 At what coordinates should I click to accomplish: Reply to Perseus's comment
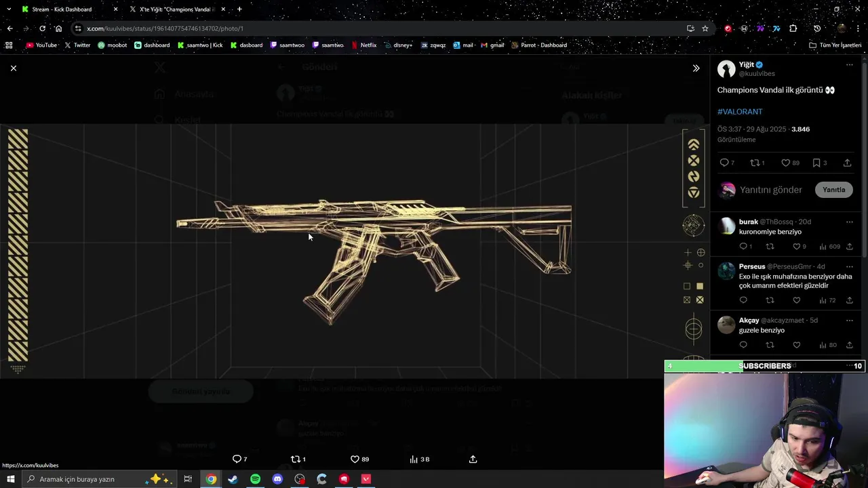click(743, 300)
